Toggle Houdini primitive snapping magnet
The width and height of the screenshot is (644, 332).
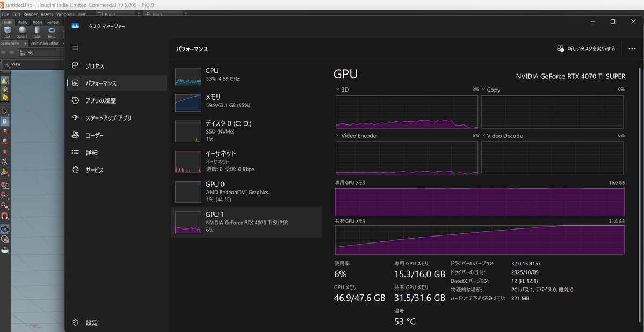click(4, 195)
